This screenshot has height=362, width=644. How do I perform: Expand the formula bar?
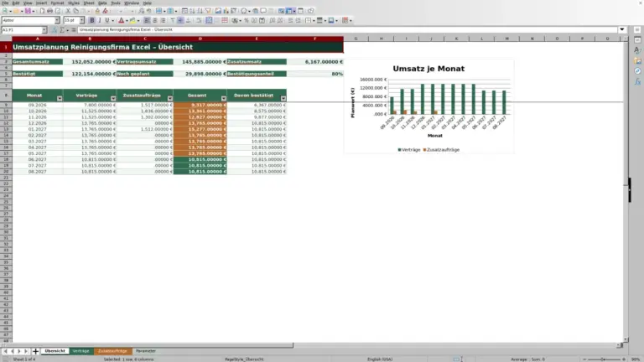(622, 29)
